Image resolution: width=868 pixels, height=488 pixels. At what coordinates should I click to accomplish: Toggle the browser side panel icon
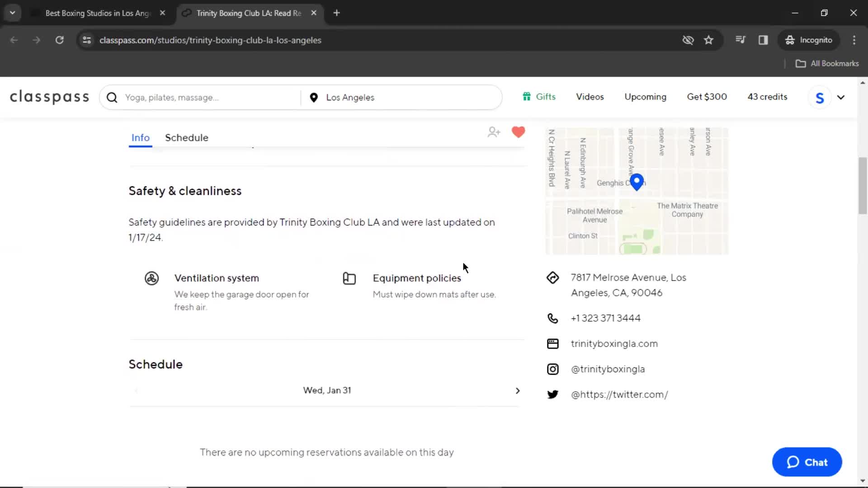[x=763, y=40]
